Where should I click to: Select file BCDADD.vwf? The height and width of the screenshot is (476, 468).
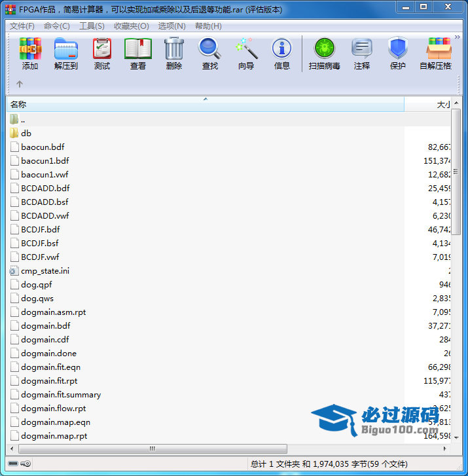click(x=45, y=215)
